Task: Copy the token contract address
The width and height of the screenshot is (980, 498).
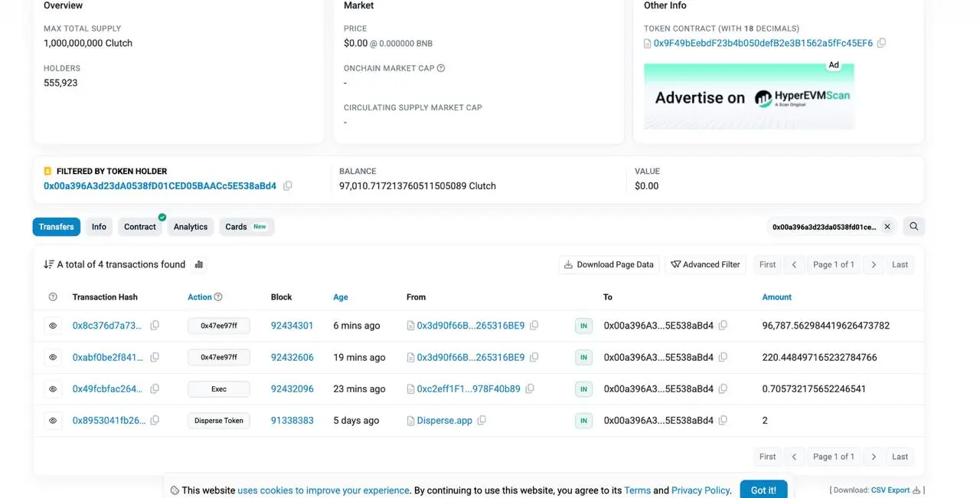Action: [x=881, y=44]
